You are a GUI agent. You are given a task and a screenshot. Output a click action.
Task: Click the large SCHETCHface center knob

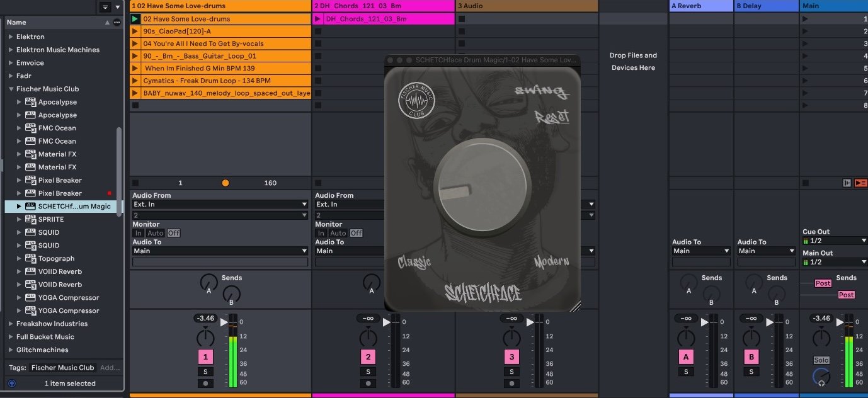481,187
